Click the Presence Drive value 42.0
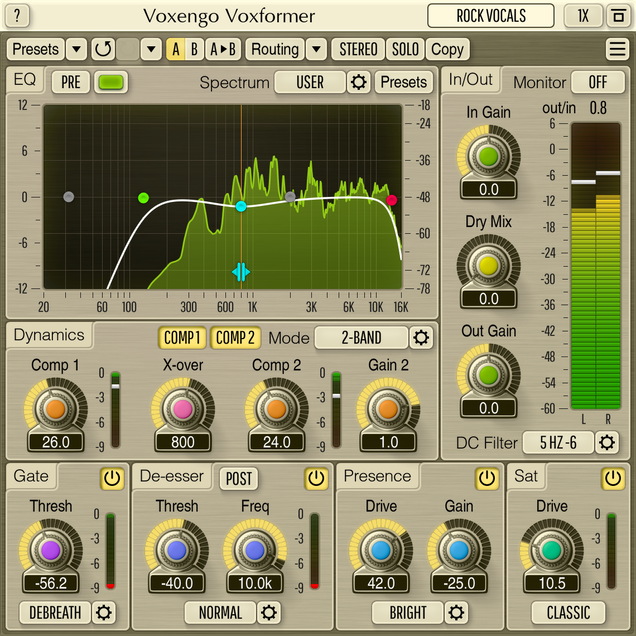 click(x=381, y=583)
